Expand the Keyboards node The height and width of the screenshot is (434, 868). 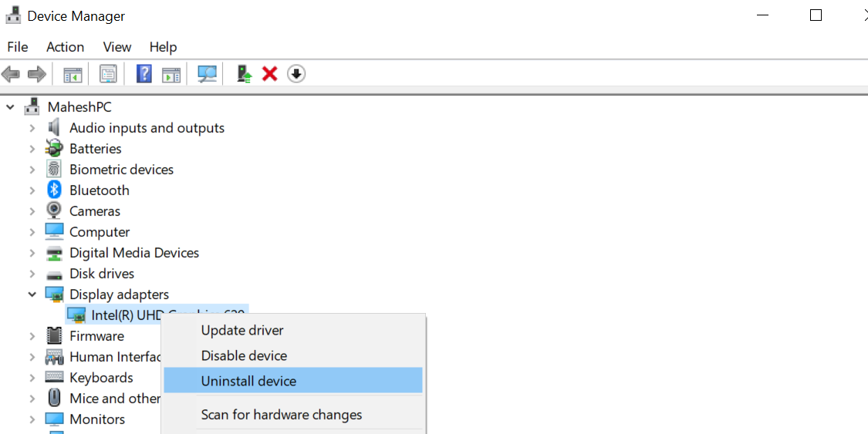32,378
